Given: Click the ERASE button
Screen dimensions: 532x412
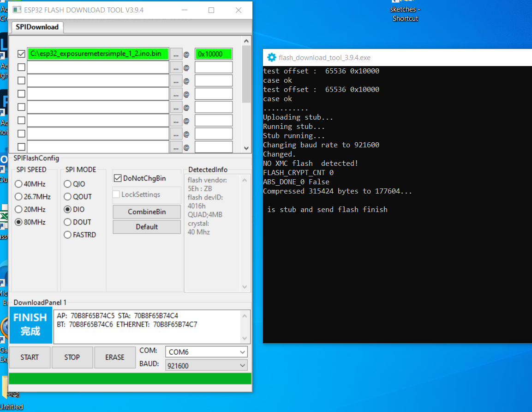Looking at the screenshot, I should pyautogui.click(x=114, y=357).
